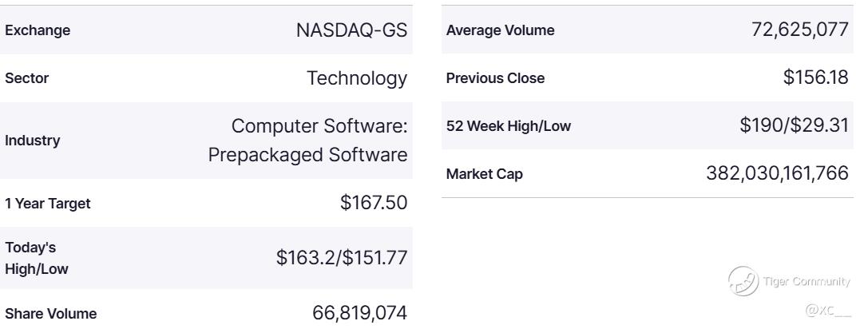Click the Tiger Community watermark text
Screen dimensions: 868x329
tap(807, 281)
